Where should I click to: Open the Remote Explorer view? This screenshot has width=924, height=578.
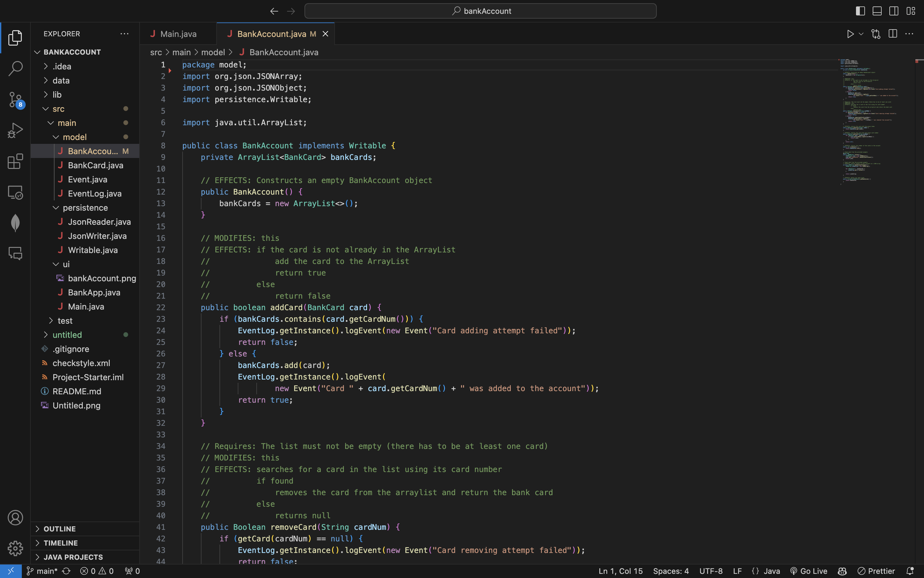coord(15,192)
